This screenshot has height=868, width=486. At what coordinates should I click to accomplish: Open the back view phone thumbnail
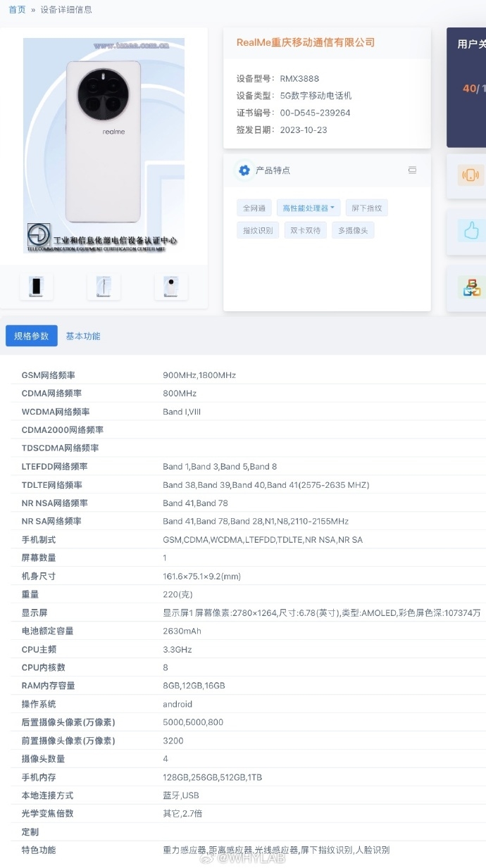coord(171,287)
